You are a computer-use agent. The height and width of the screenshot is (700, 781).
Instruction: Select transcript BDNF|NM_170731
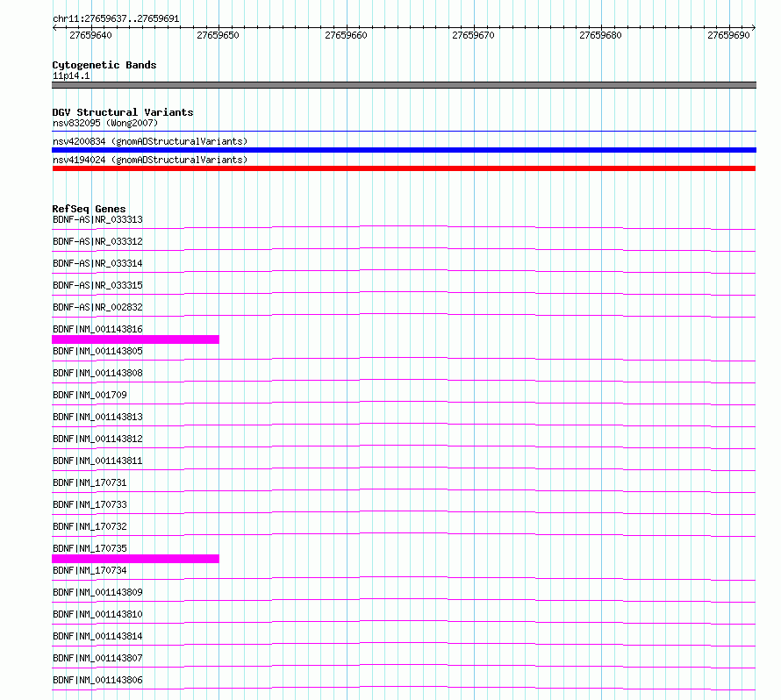[90, 482]
